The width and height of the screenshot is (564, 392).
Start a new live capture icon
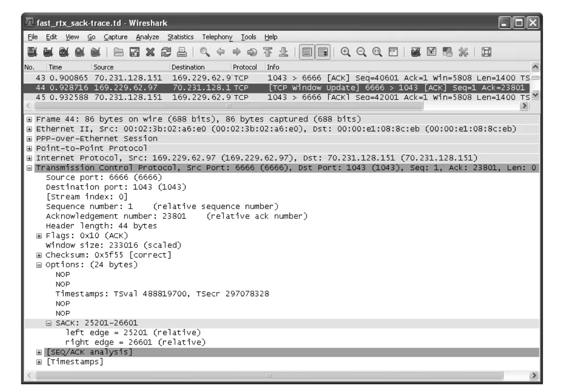click(x=64, y=53)
